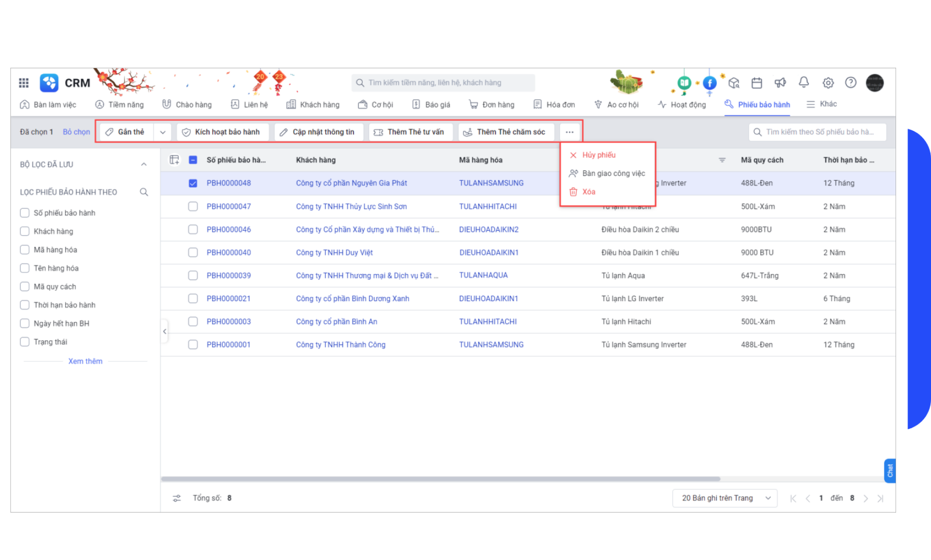The width and height of the screenshot is (931, 560).
Task: Switch to the Tiềm năng tab
Action: pos(119,105)
